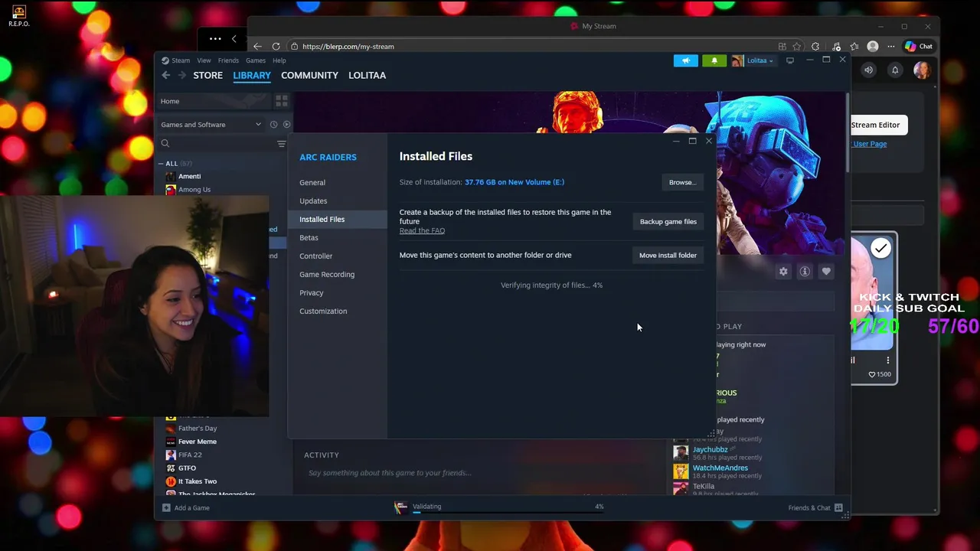
Task: Click Validating download progress bar
Action: 508,513
